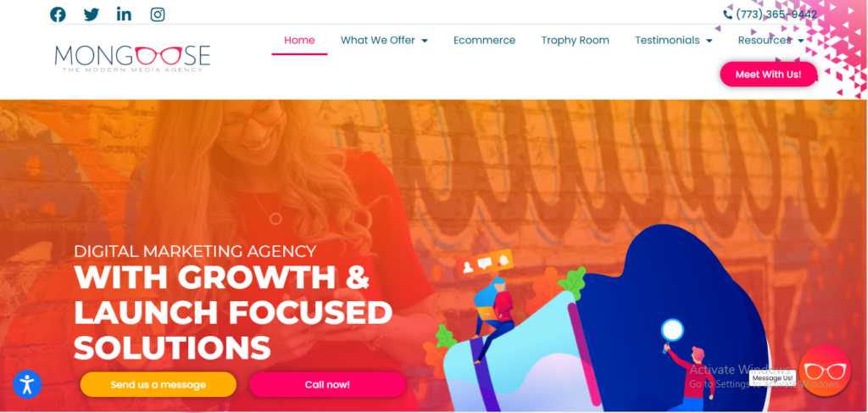
Task: Click the Mongoose logo
Action: [132, 59]
